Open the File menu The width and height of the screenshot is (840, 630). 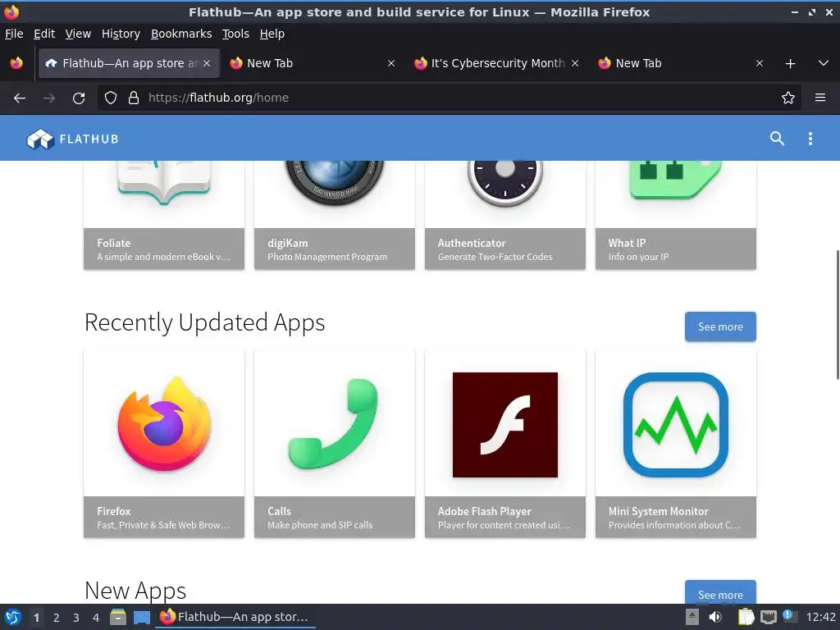click(x=14, y=34)
